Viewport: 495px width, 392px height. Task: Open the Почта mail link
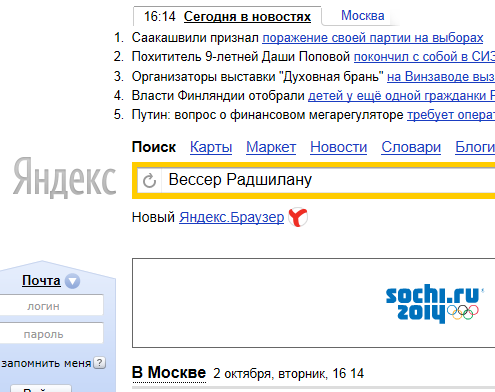point(41,280)
